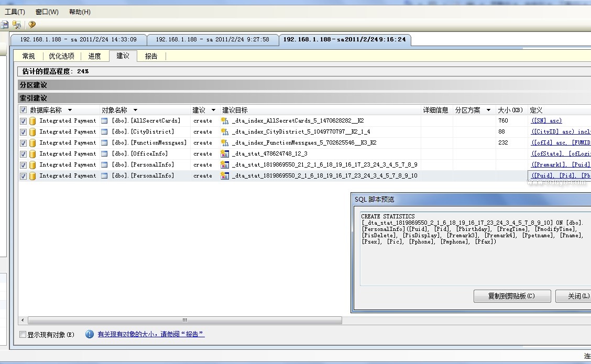Uncheck the AllSecretCards recommendation row
Image resolution: width=591 pixels, height=364 pixels.
coord(23,121)
